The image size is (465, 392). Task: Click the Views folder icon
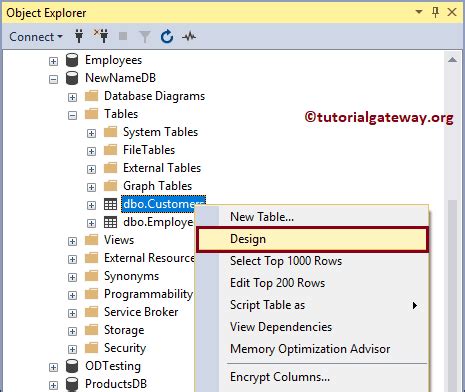[91, 240]
